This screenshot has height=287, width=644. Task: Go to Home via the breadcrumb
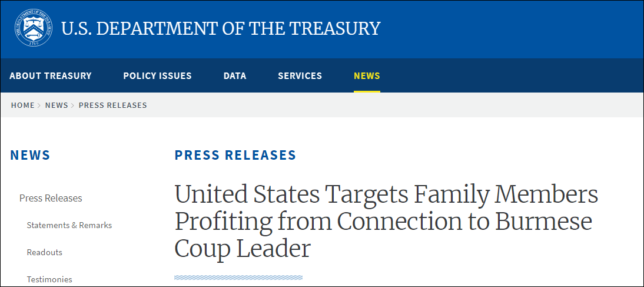(x=23, y=105)
